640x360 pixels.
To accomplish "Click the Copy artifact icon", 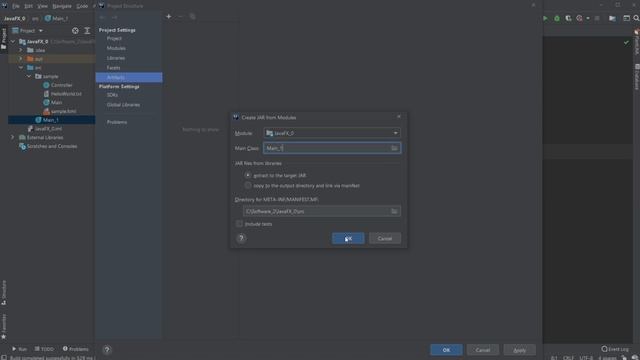I will 193,17.
